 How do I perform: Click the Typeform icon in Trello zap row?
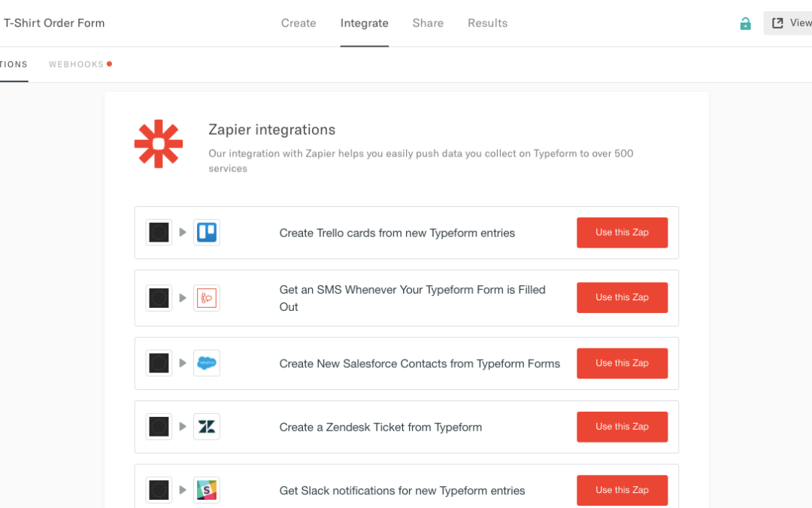[x=159, y=233]
